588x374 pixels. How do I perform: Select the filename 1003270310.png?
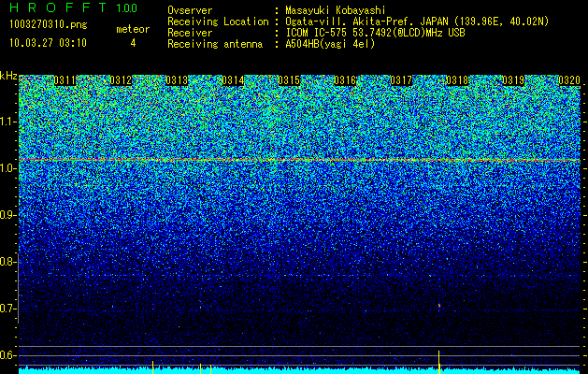tap(49, 25)
